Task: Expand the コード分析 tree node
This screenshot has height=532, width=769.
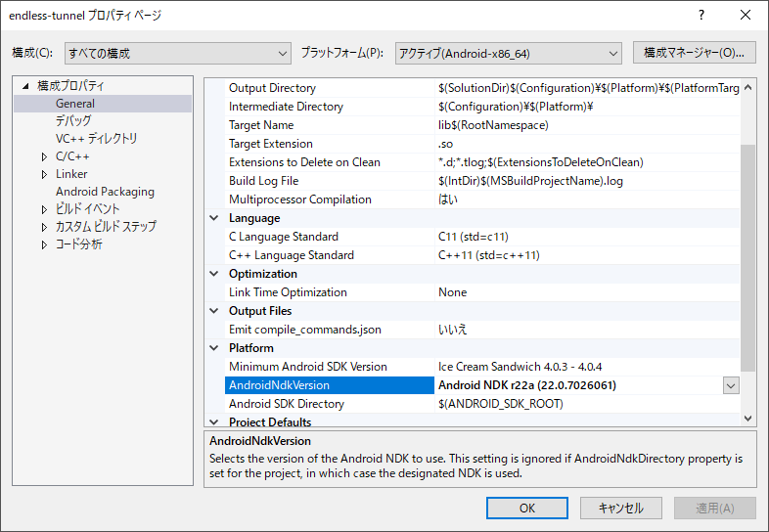Action: [44, 245]
